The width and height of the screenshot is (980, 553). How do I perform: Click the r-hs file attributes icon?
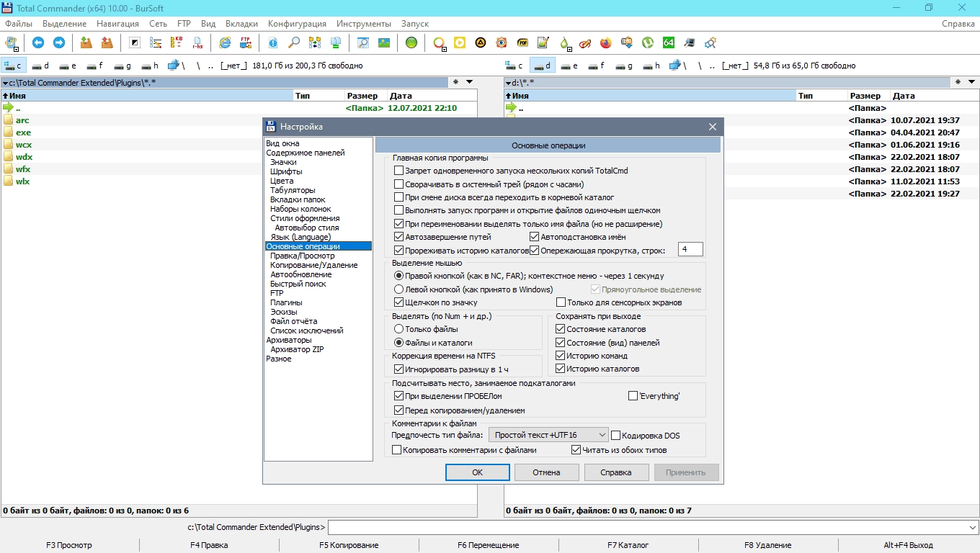click(x=197, y=42)
